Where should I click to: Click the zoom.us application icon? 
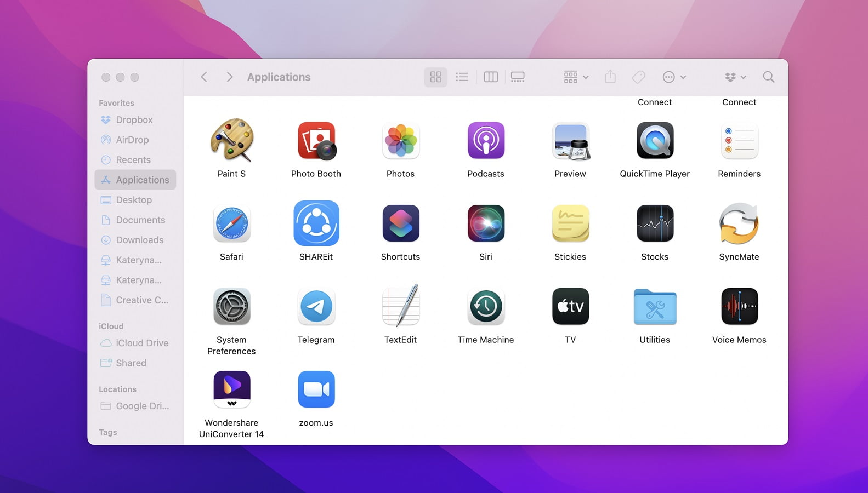click(x=316, y=389)
